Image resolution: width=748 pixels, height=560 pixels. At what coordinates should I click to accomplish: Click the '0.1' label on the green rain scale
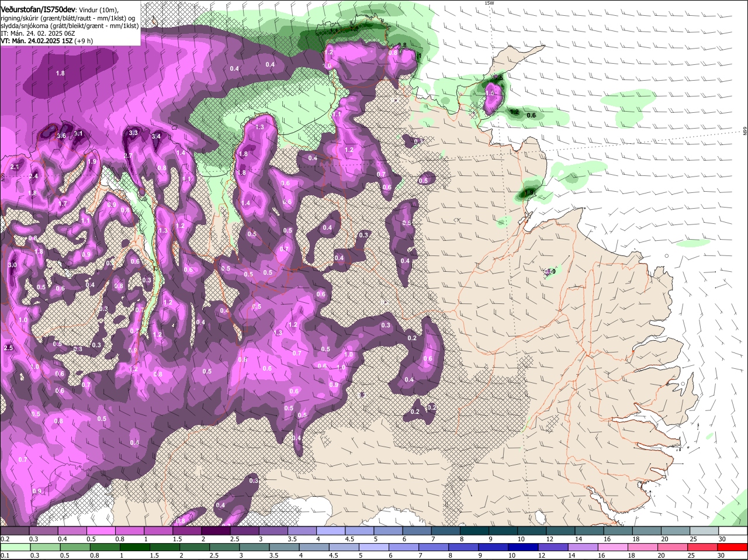click(5, 555)
